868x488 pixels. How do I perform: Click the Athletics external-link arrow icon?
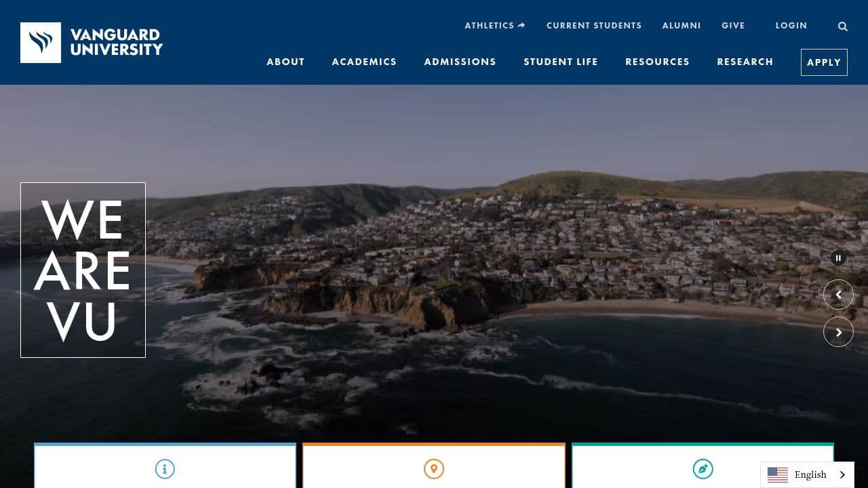click(521, 25)
